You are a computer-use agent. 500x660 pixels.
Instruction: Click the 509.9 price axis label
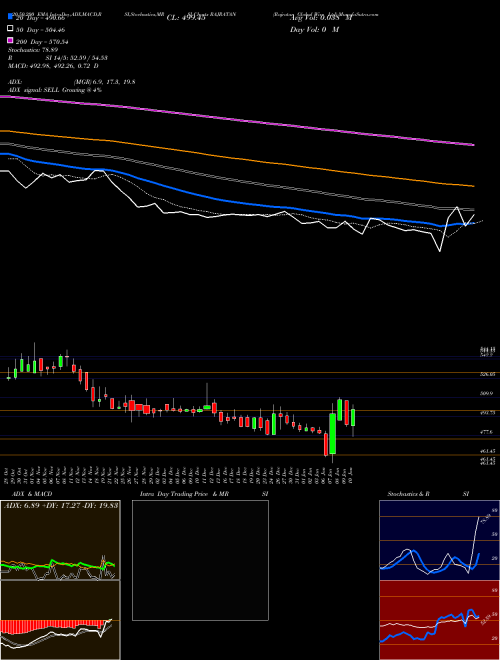[487, 394]
